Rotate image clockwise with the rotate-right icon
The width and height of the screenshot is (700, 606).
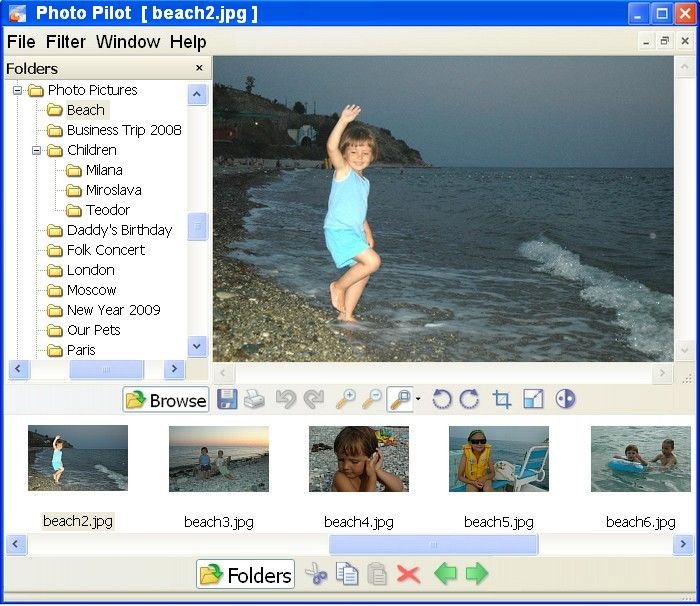(x=468, y=400)
